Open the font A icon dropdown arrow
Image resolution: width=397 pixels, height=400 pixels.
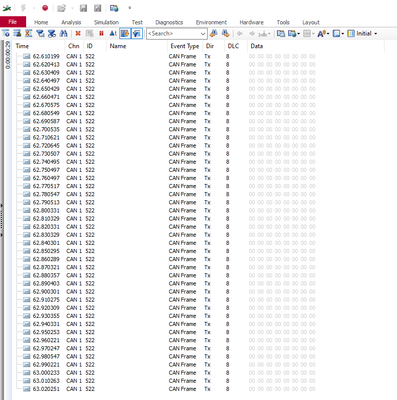[x=328, y=33]
